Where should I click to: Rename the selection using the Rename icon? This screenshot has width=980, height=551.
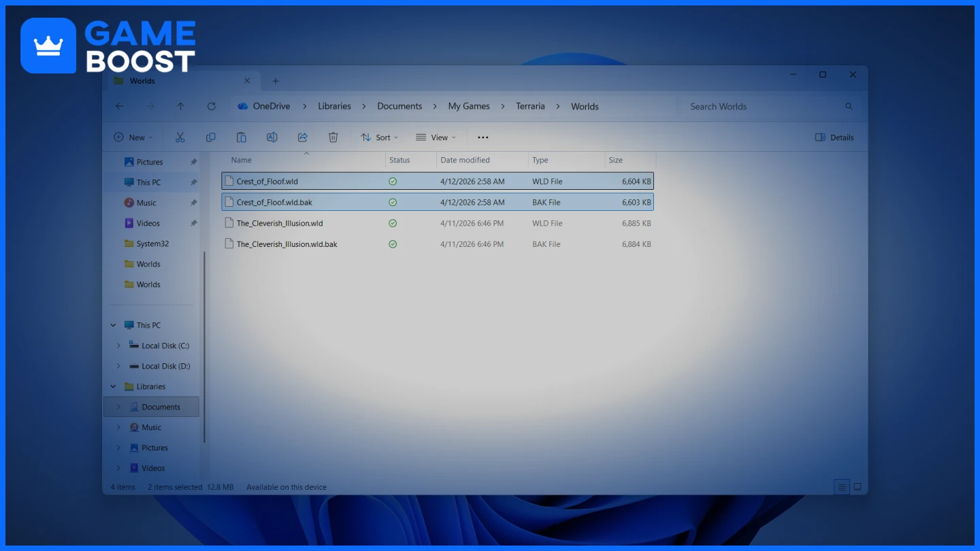click(272, 137)
